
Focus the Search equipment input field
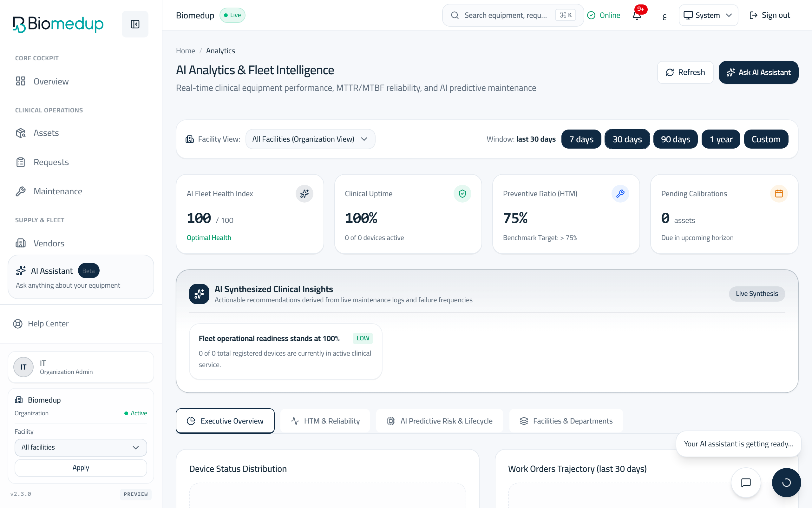pos(513,15)
